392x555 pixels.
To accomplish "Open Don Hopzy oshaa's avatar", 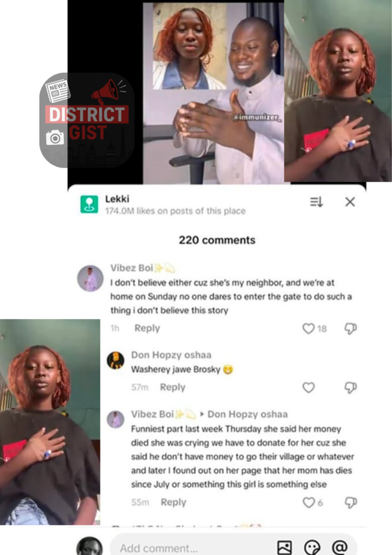I will point(115,360).
